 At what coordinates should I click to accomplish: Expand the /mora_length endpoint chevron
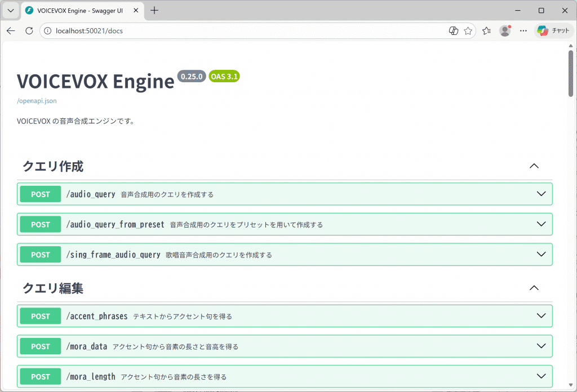tap(541, 376)
